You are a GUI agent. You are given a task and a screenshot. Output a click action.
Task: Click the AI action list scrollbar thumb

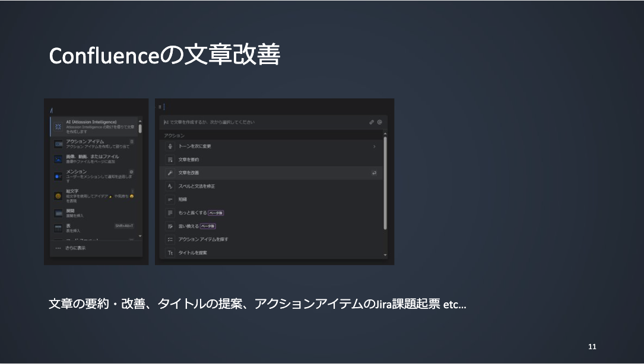[385, 183]
